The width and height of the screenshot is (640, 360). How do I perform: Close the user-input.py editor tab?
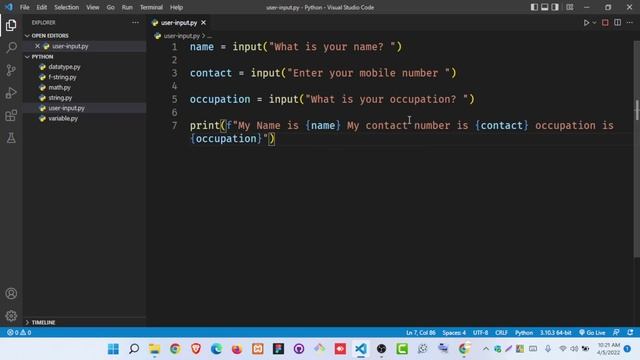click(203, 23)
